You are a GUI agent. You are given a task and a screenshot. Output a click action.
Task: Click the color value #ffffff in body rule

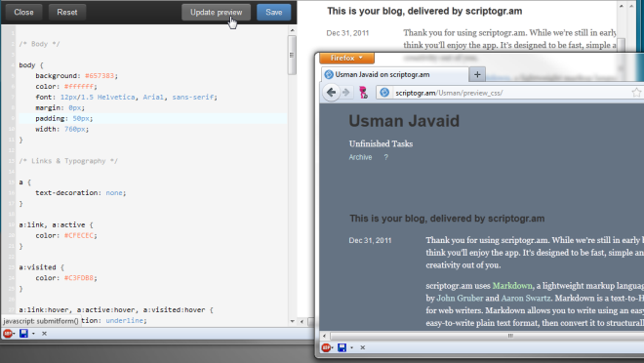coord(79,87)
